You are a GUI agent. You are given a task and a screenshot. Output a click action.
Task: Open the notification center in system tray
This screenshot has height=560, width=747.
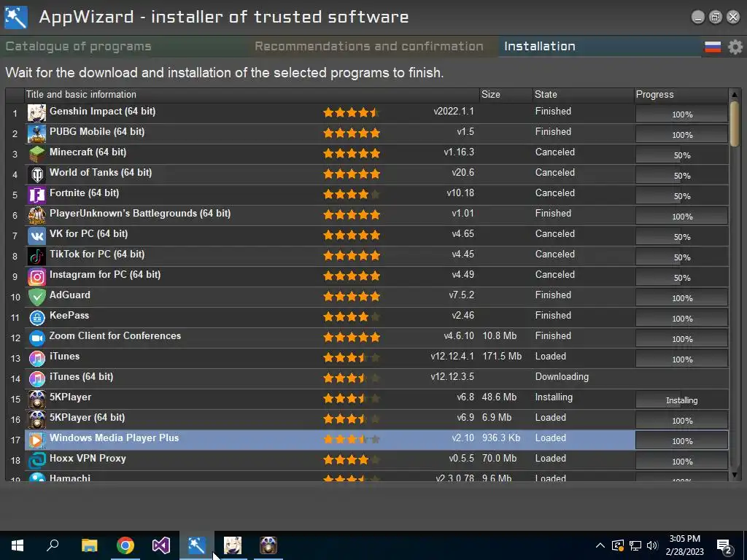[x=724, y=546]
